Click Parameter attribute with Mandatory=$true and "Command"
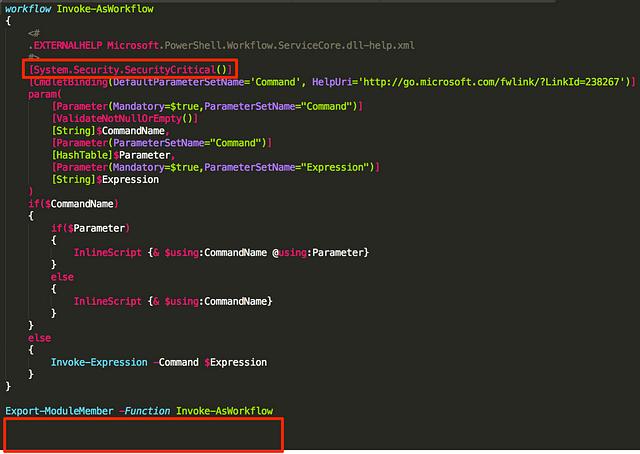Viewport: 640px width, 454px height. (x=207, y=106)
